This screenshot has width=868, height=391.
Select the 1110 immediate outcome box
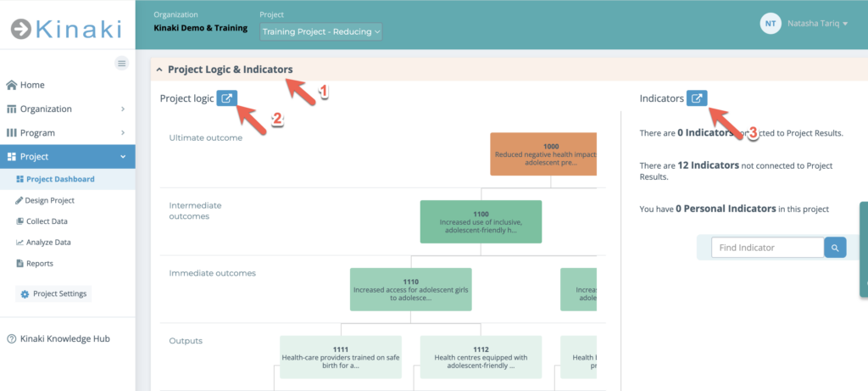tap(410, 290)
